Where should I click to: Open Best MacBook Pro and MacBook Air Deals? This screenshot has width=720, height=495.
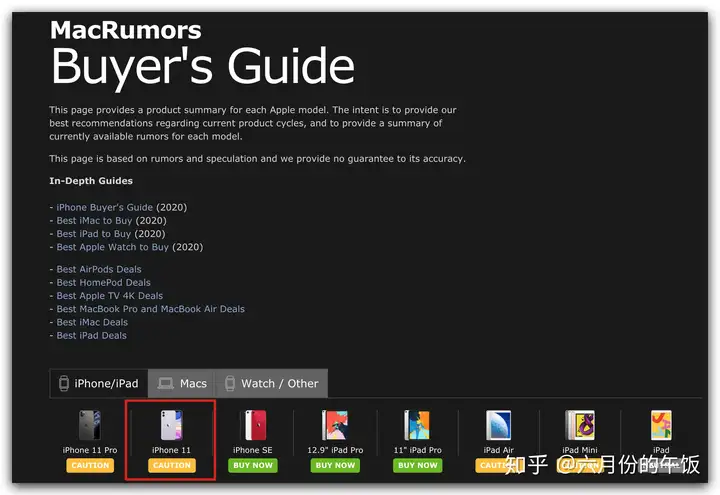tap(151, 309)
